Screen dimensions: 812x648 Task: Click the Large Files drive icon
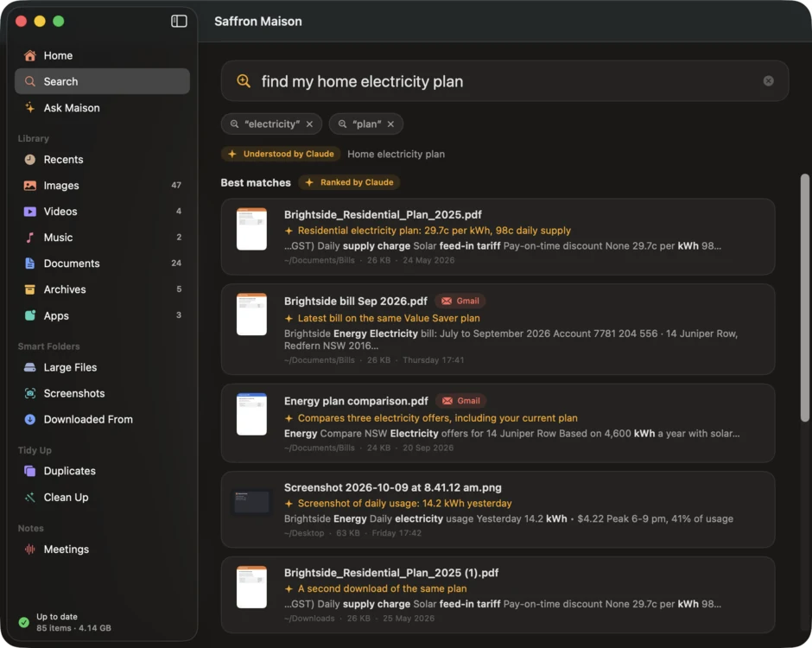click(x=30, y=367)
